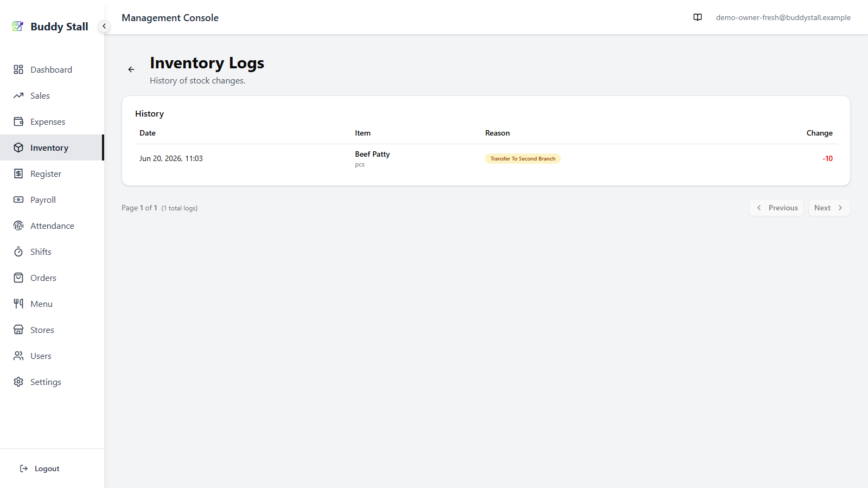This screenshot has height=488, width=868.
Task: Click the Attendance fingerprint icon
Action: (18, 226)
